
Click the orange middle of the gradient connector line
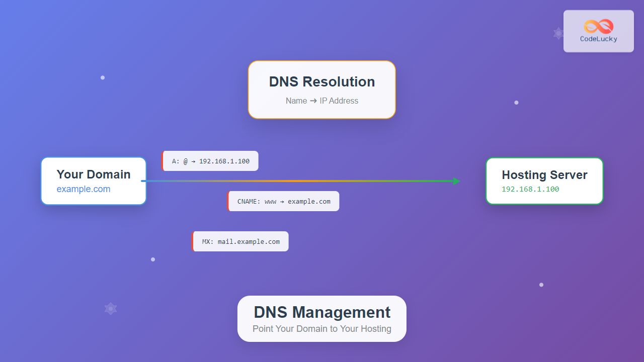[302, 181]
